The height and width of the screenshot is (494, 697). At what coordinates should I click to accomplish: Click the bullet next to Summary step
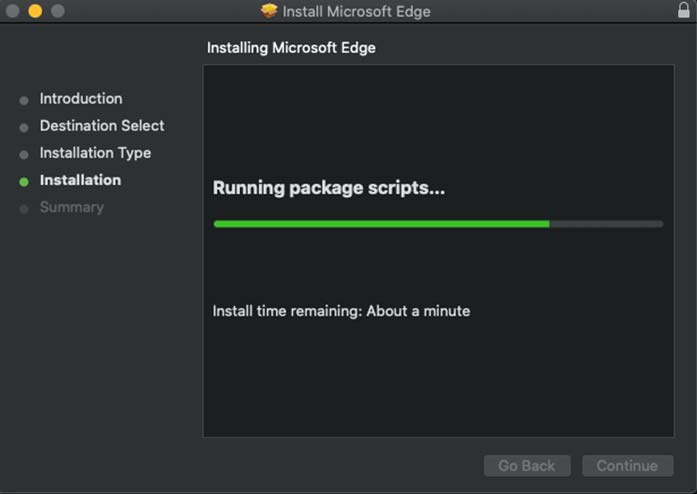24,209
